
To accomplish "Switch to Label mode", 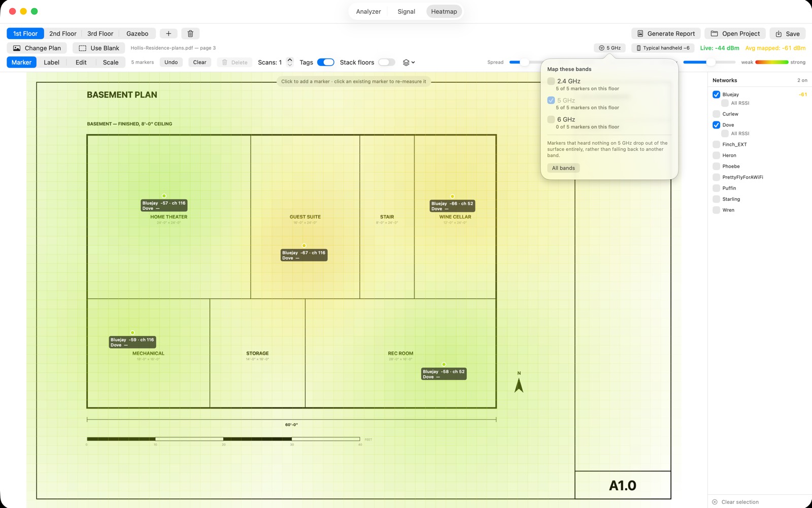I will tap(51, 62).
